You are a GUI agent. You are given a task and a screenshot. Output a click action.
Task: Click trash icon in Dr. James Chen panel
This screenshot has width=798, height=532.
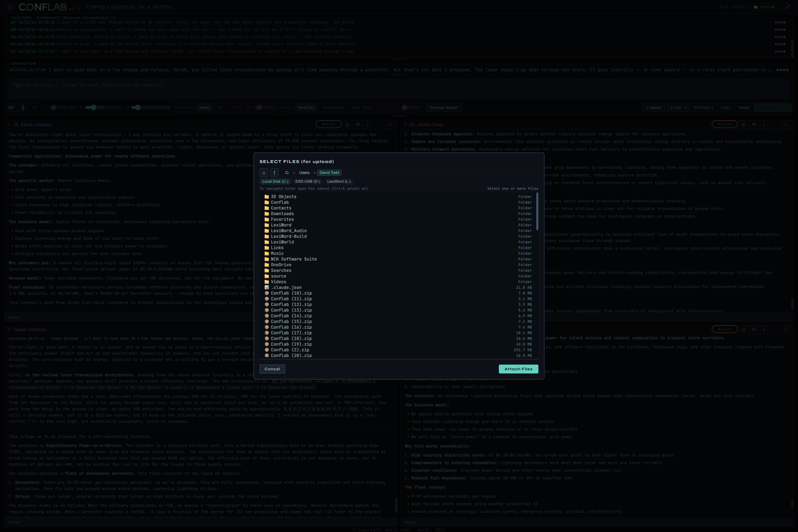click(x=786, y=124)
